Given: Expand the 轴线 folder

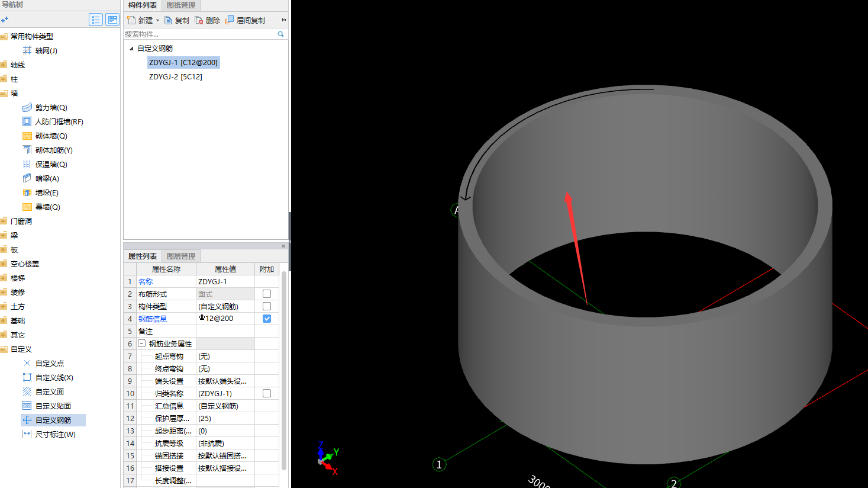Looking at the screenshot, I should coord(4,65).
